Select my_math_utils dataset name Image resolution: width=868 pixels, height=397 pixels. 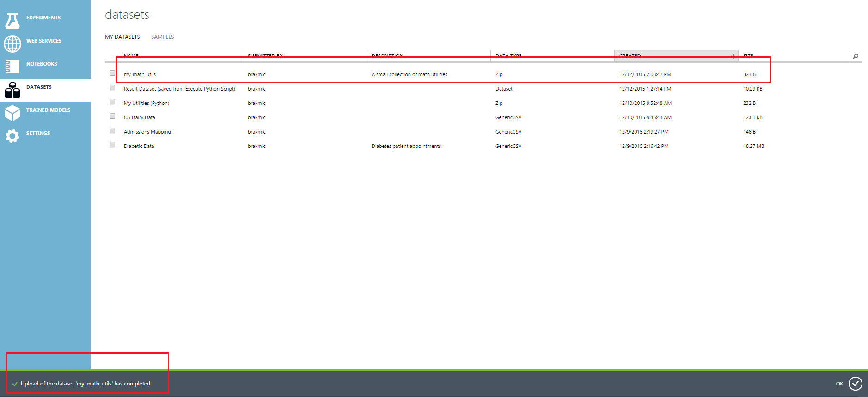(x=140, y=74)
